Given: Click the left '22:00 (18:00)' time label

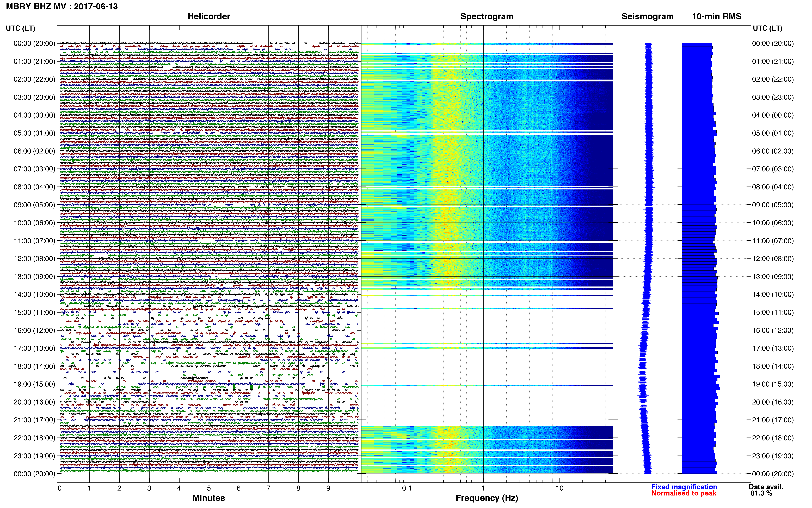Looking at the screenshot, I should 34,438.
